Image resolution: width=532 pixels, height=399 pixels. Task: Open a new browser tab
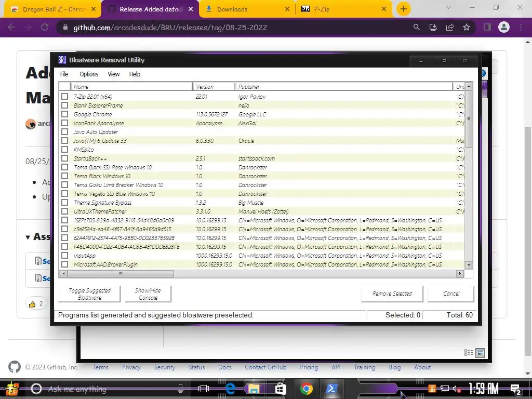[403, 9]
